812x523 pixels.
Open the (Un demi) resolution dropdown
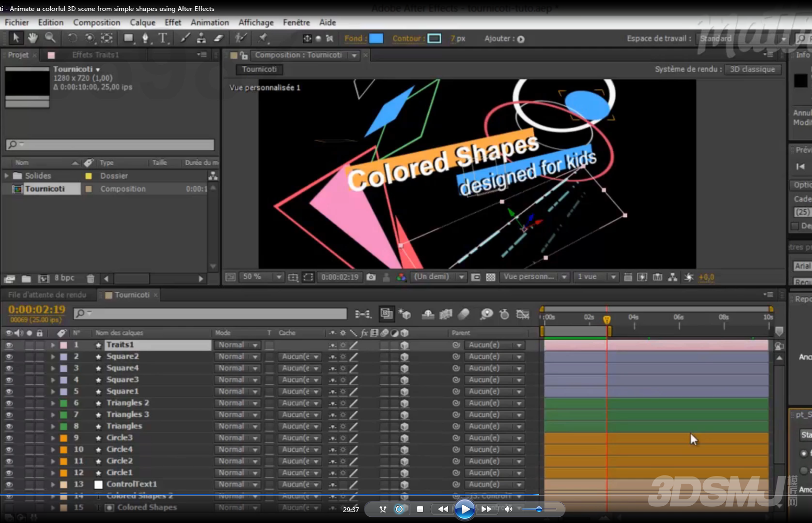point(438,277)
